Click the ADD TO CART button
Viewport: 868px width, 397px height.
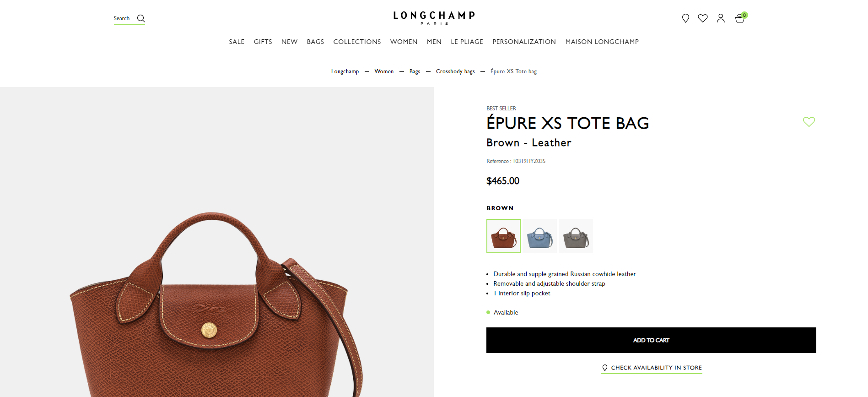point(651,340)
